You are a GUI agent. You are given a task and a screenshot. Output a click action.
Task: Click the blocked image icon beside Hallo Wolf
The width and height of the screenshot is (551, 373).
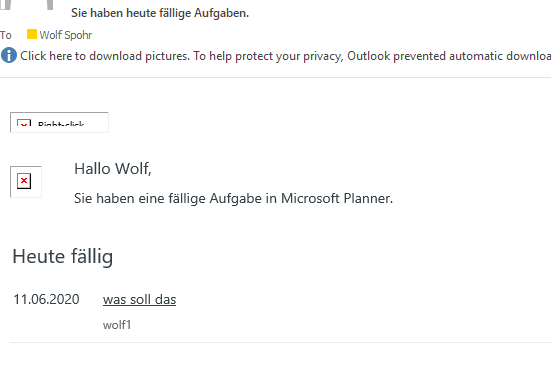pos(24,181)
